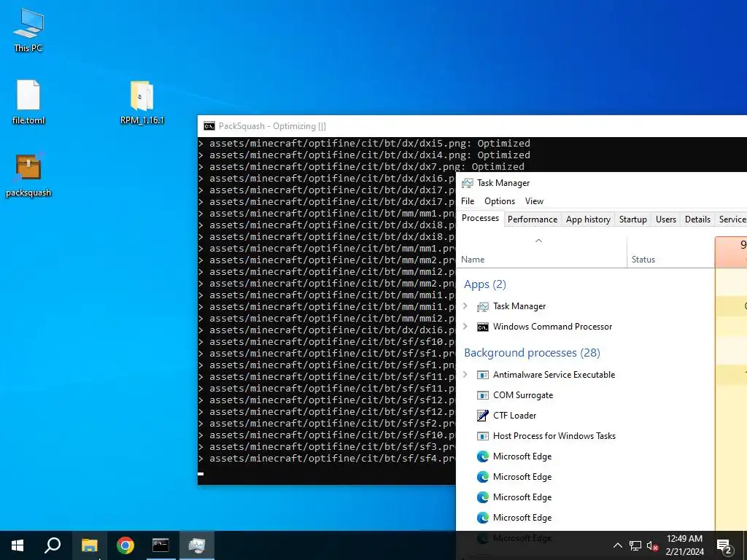The height and width of the screenshot is (560, 747).
Task: Open Task Manager File menu
Action: click(468, 201)
